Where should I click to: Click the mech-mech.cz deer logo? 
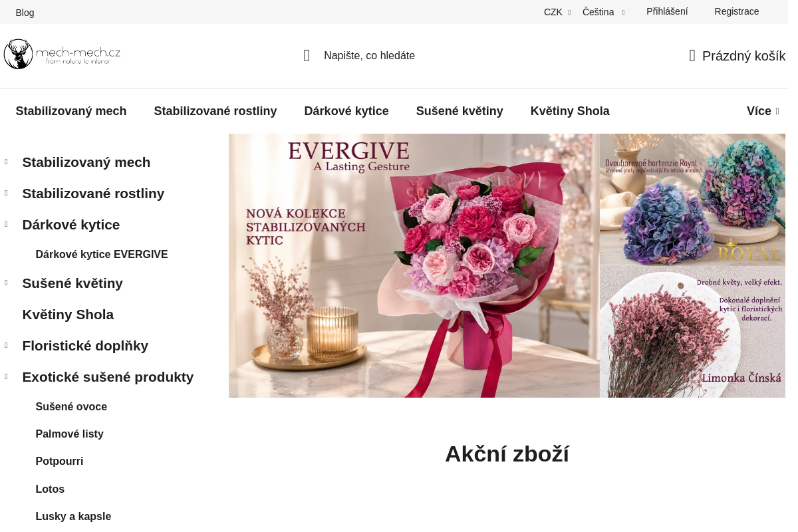point(62,54)
